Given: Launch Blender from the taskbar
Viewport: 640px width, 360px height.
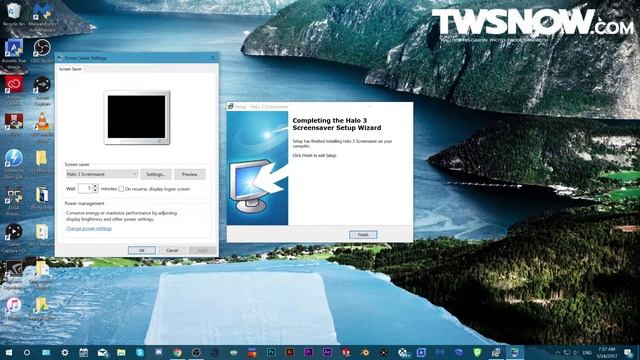Looking at the screenshot, I should click(365, 352).
